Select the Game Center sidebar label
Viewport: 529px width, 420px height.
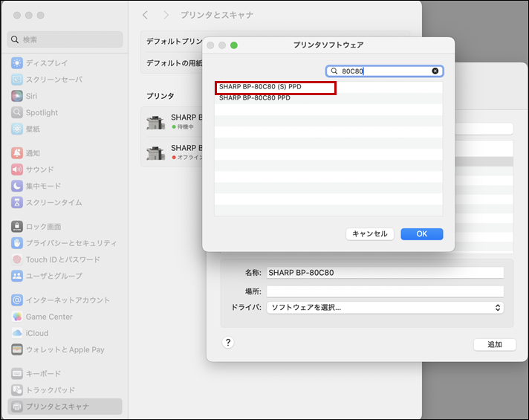49,317
